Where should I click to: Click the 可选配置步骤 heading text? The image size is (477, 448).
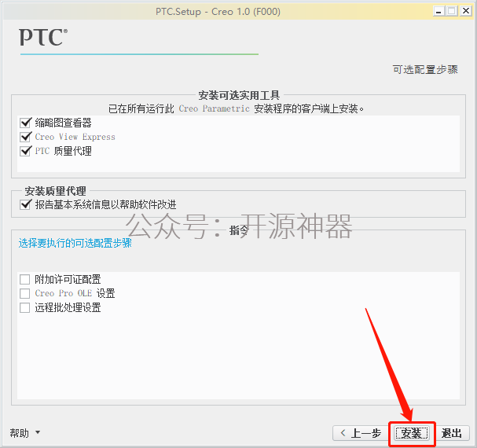point(425,69)
